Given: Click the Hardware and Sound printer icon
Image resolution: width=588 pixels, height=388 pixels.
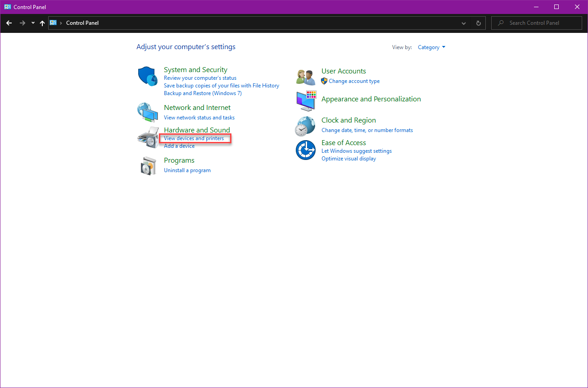Looking at the screenshot, I should click(x=148, y=137).
